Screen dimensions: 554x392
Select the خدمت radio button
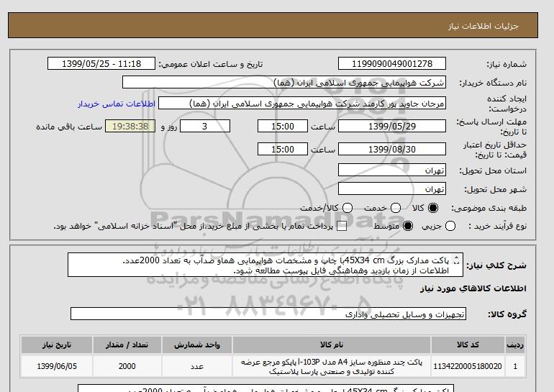(396, 208)
